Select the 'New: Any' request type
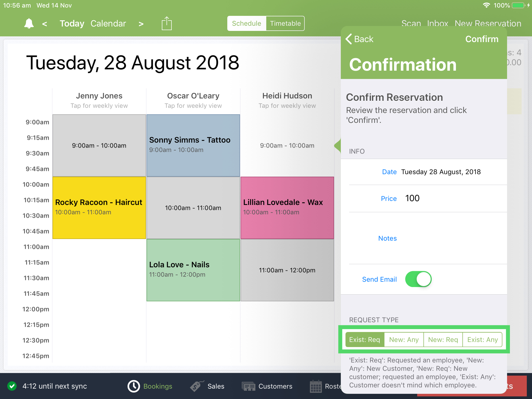The image size is (532, 399). [404, 340]
